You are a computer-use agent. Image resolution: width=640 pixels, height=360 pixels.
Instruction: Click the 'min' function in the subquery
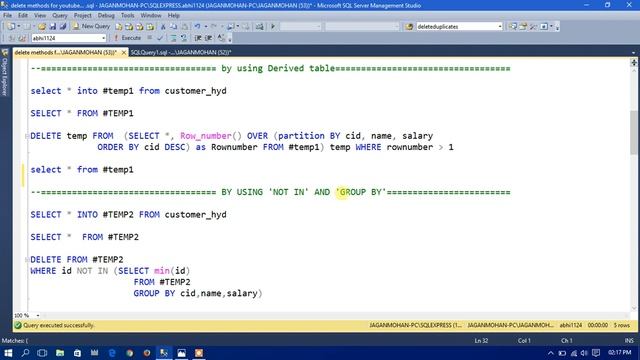click(162, 271)
